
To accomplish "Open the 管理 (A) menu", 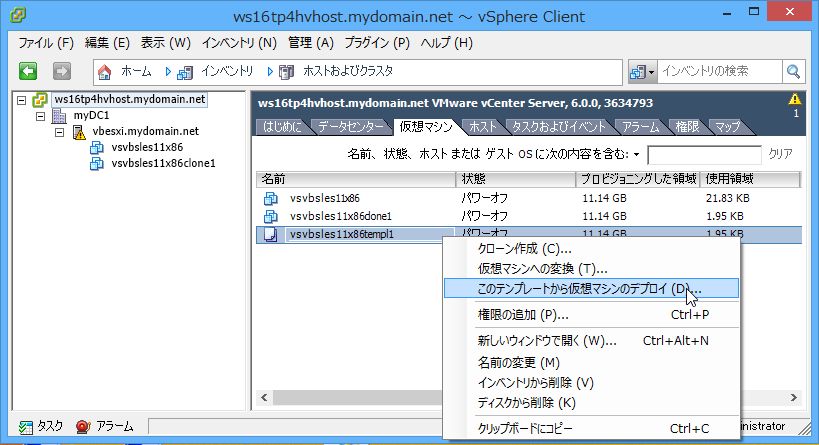I will point(311,43).
